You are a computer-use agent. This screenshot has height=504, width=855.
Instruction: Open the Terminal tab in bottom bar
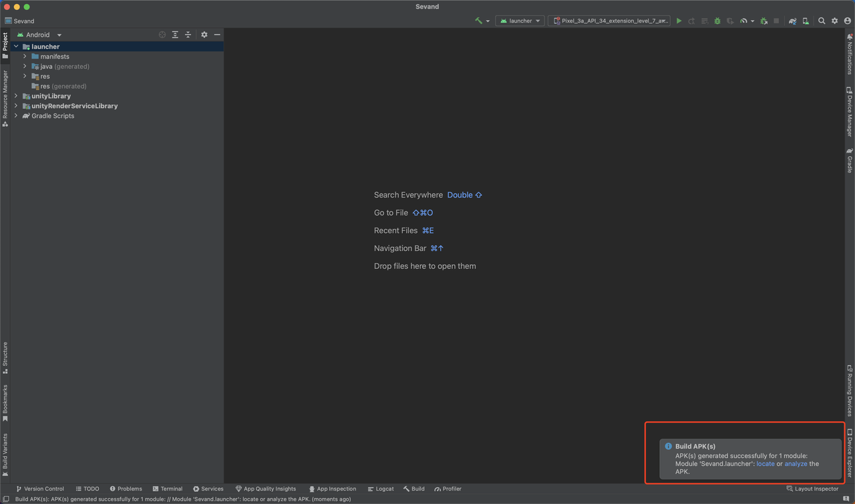click(x=167, y=489)
